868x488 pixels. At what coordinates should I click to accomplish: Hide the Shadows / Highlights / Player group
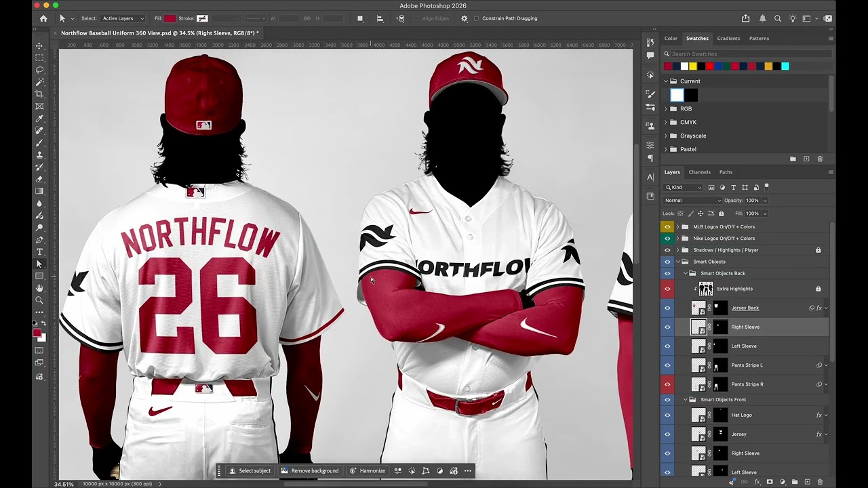667,249
